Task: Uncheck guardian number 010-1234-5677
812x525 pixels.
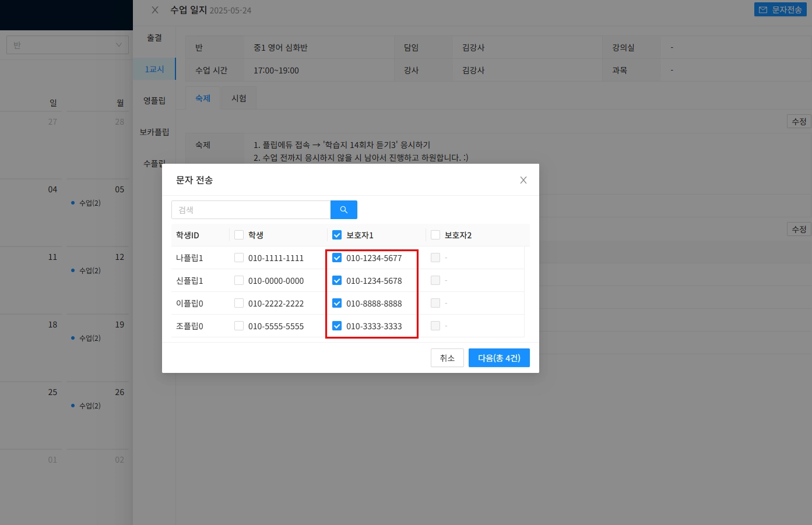Action: tap(337, 258)
